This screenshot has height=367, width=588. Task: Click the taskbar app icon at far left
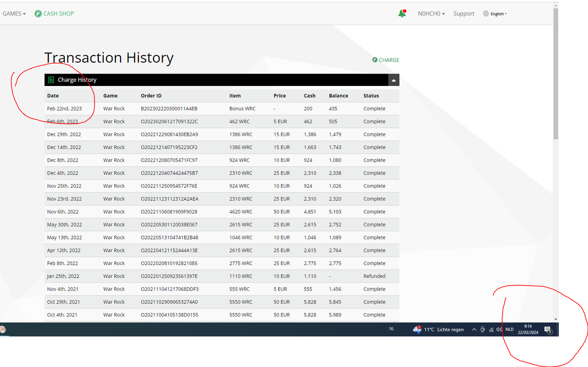(x=2, y=329)
